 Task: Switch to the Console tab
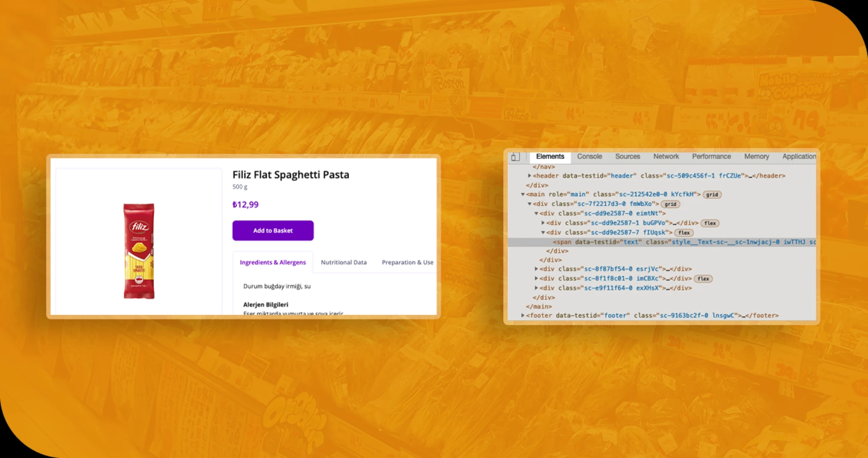pos(589,157)
